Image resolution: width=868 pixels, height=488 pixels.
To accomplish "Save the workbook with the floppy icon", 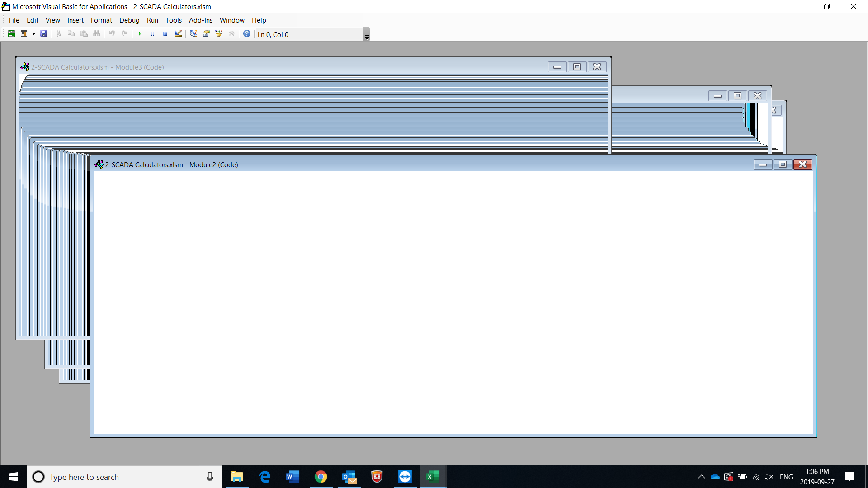I will point(43,34).
